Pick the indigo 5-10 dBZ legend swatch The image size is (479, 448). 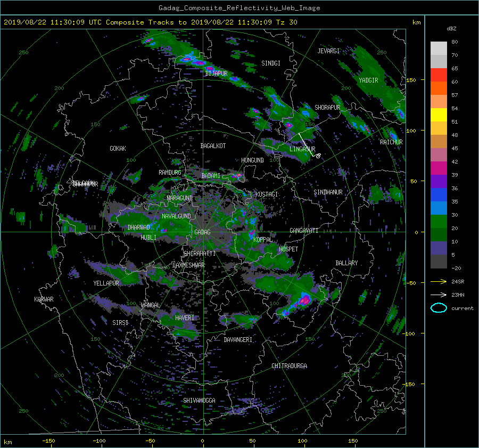point(439,248)
